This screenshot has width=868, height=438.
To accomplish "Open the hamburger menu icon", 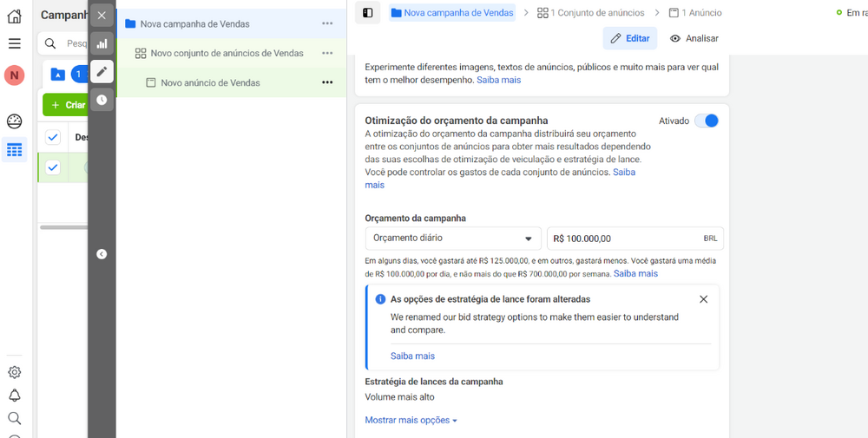I will coord(15,43).
